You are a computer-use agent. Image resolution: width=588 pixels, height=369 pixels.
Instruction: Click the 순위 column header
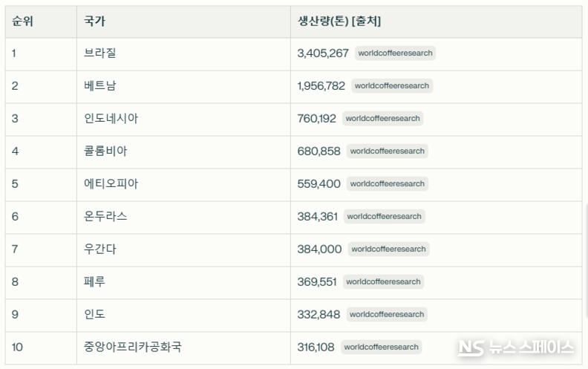23,22
